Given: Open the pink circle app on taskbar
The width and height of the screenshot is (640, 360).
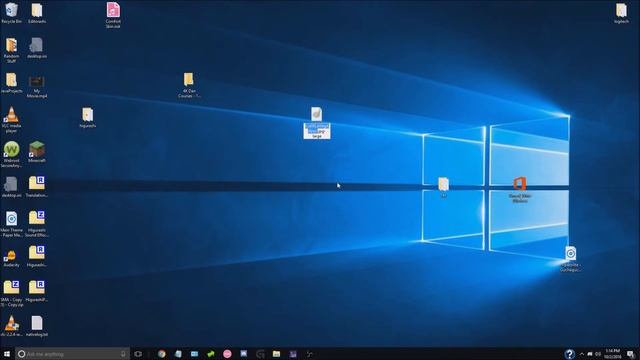Looking at the screenshot, I should click(227, 354).
